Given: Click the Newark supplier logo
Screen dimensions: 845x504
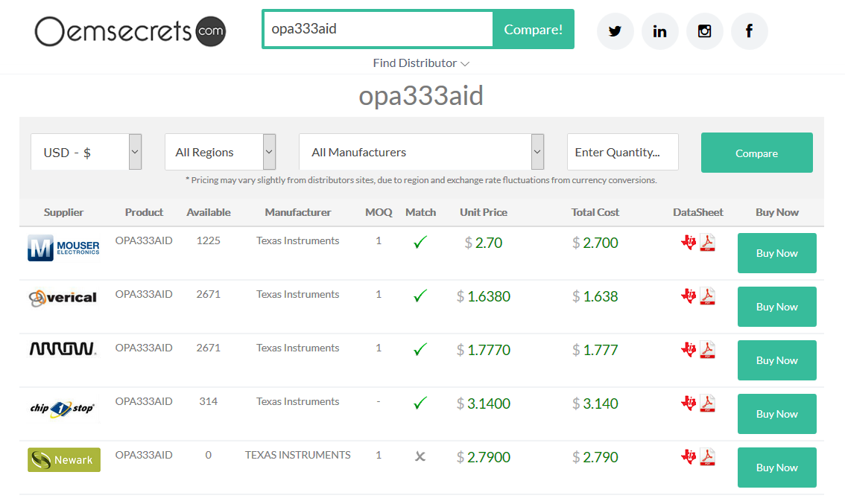Looking at the screenshot, I should click(x=64, y=460).
